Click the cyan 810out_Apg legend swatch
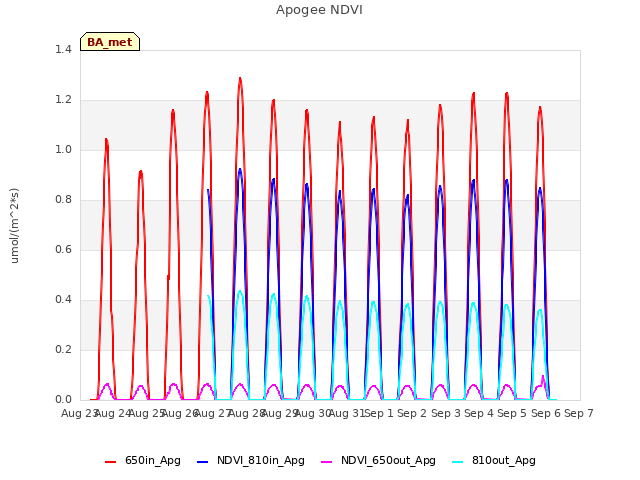Image resolution: width=640 pixels, height=480 pixels. point(458,462)
